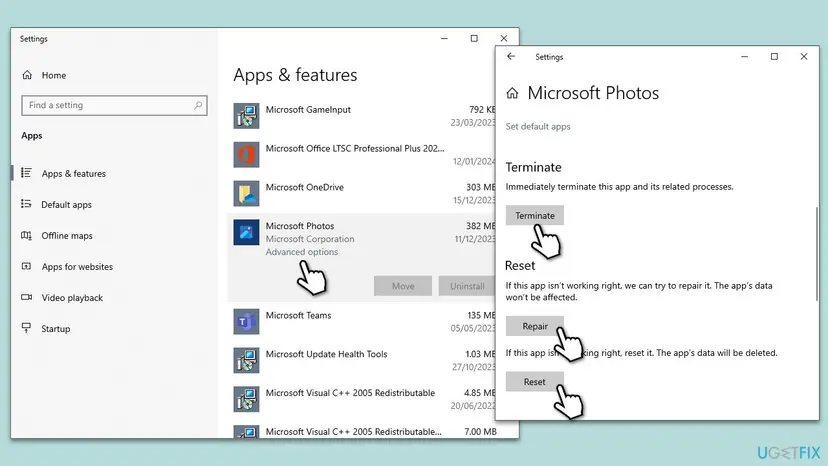Select Video playback in sidebar
The width and height of the screenshot is (828, 466).
[x=72, y=298]
